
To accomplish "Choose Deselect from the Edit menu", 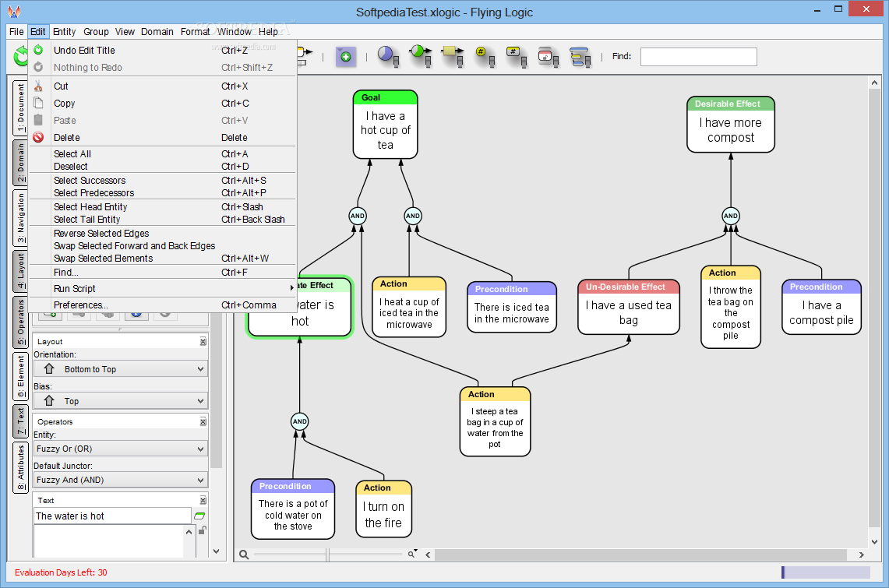I will (164, 167).
